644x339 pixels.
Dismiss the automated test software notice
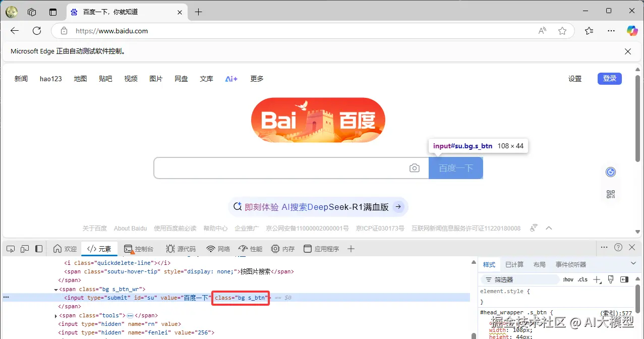point(628,51)
